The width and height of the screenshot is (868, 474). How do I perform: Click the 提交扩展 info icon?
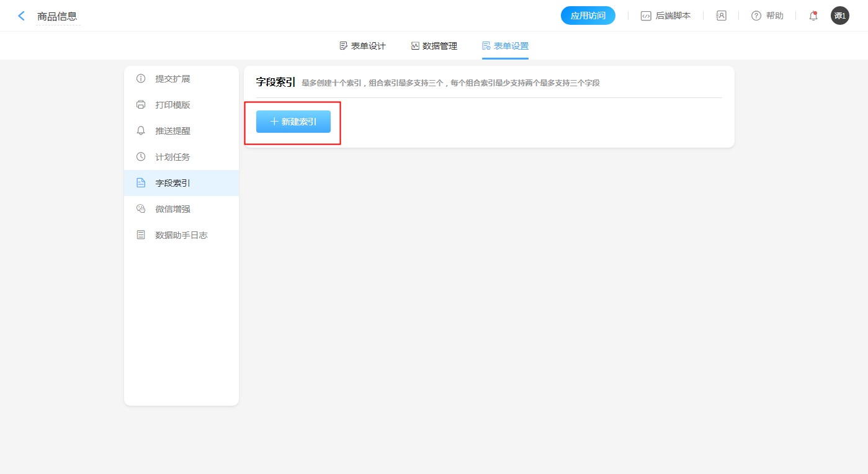pos(141,79)
